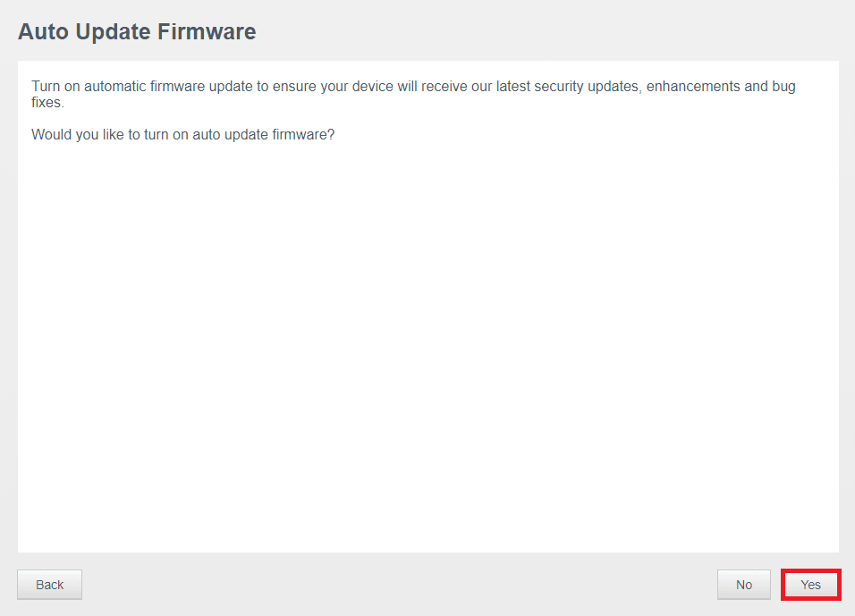Viewport: 855px width, 616px height.
Task: Go to the previous step with Back
Action: coord(49,585)
